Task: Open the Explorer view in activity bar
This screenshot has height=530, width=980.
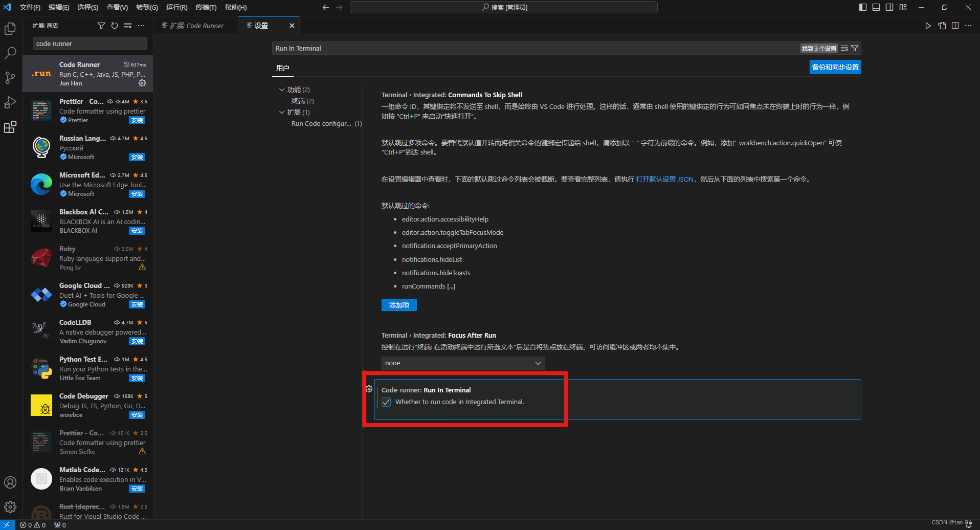Action: (x=10, y=29)
